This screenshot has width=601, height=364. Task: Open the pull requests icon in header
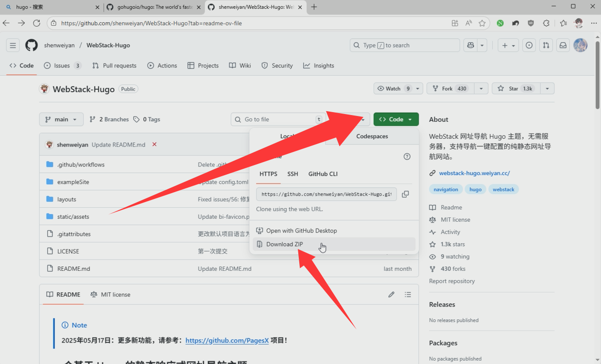coord(546,45)
